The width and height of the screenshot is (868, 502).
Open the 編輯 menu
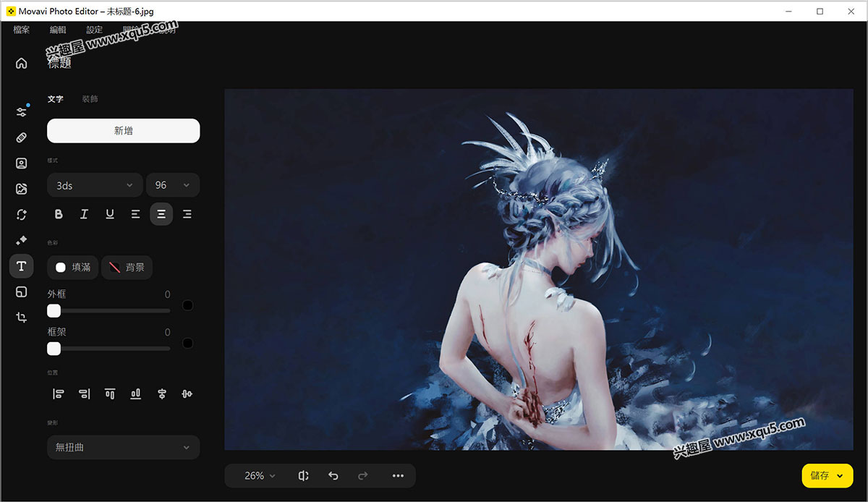click(x=58, y=30)
